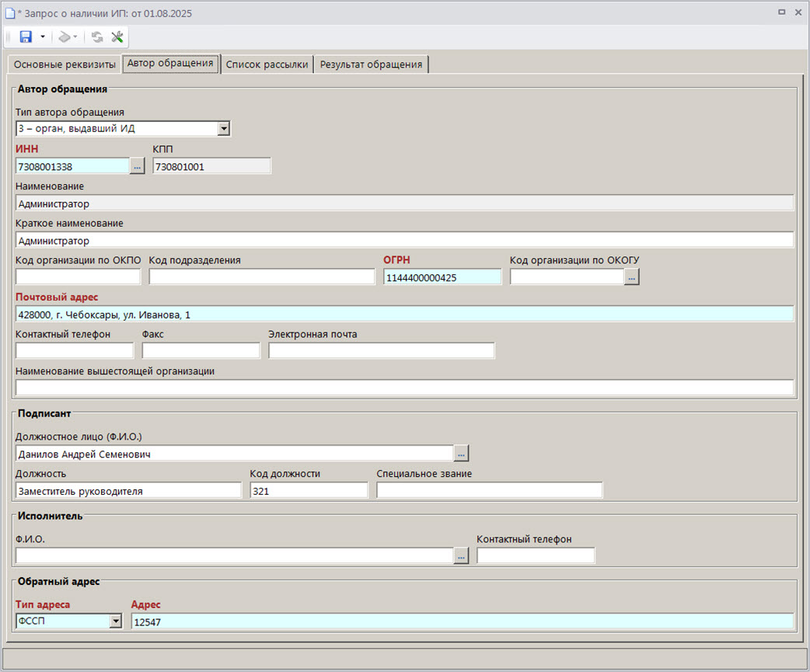Open the arrow menu beside Save

42,37
